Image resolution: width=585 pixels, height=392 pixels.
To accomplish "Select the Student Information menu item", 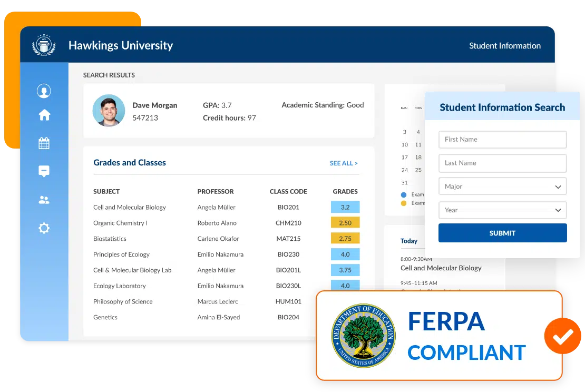I will tap(505, 45).
